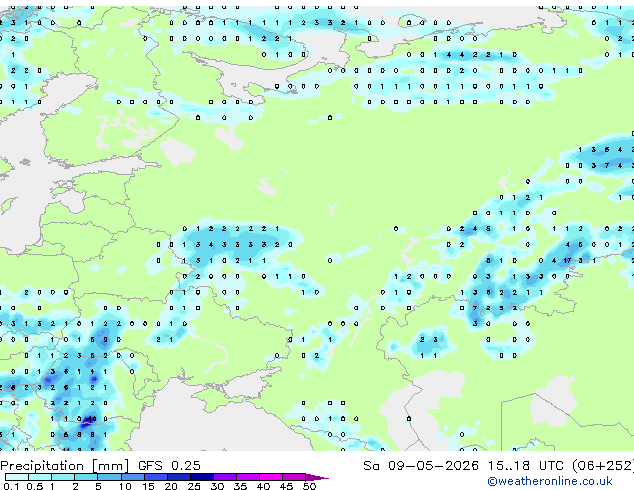
Task: Select the 0.1–0.5 mm legend swatch
Action: click(x=17, y=477)
